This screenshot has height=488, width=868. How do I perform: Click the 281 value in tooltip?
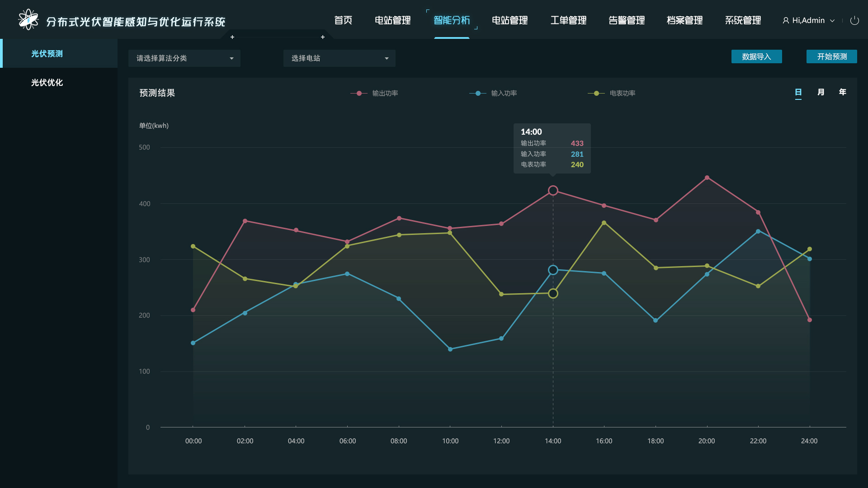(x=577, y=154)
